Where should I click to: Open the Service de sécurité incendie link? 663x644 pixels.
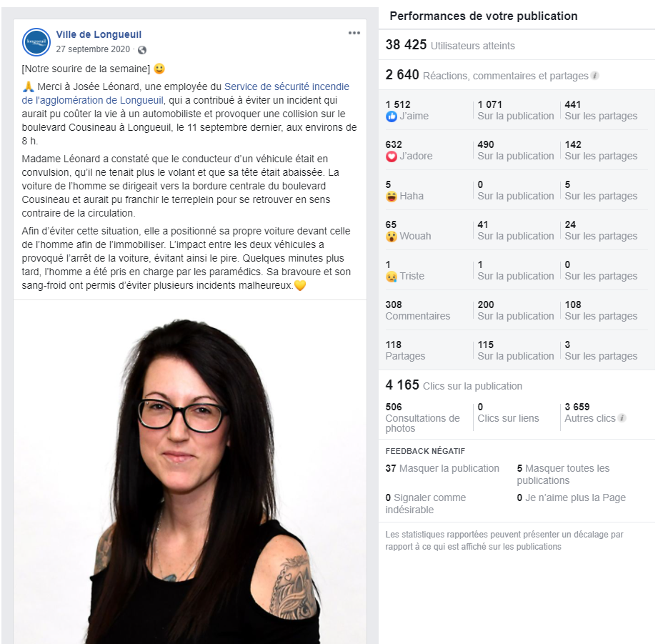[186, 94]
